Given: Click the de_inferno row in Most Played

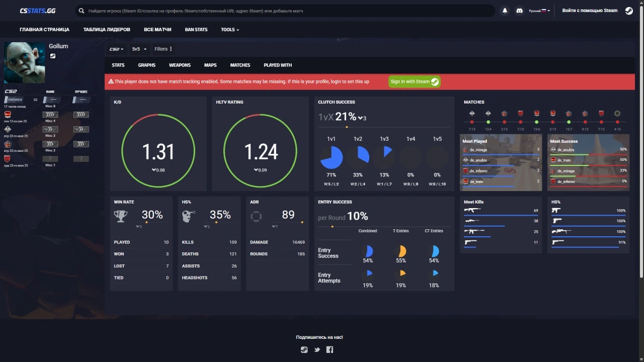Looking at the screenshot, I should coord(501,172).
